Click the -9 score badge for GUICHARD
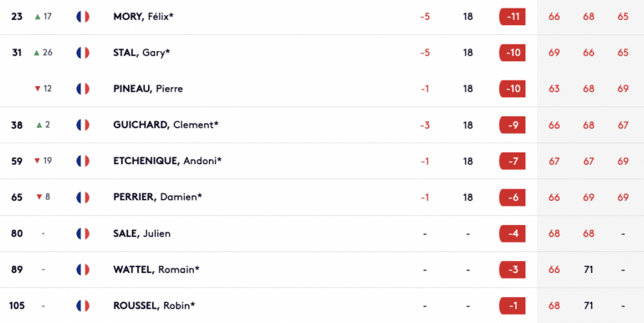This screenshot has height=323, width=644. [512, 125]
